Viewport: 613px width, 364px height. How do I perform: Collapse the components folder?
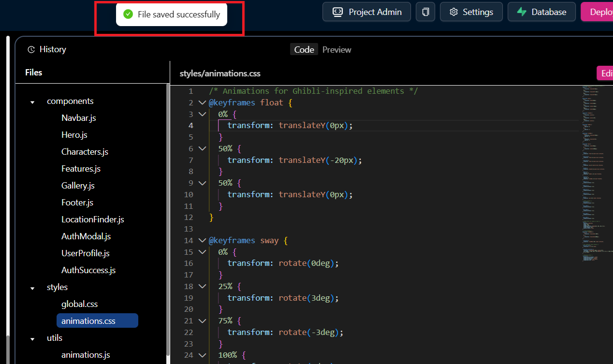[32, 102]
